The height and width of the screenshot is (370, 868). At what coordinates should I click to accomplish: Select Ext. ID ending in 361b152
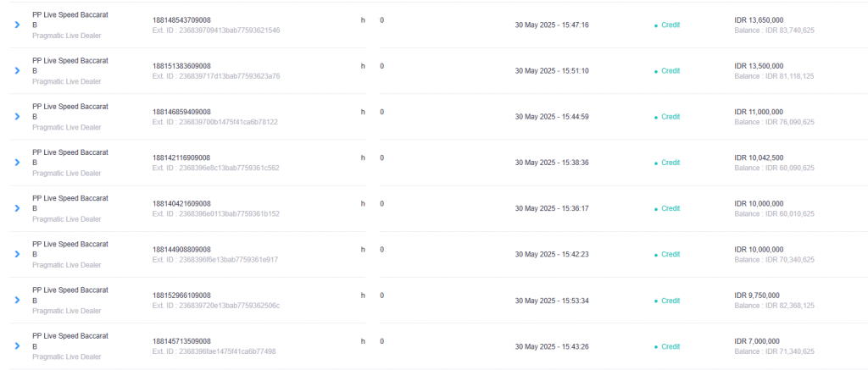pyautogui.click(x=216, y=213)
